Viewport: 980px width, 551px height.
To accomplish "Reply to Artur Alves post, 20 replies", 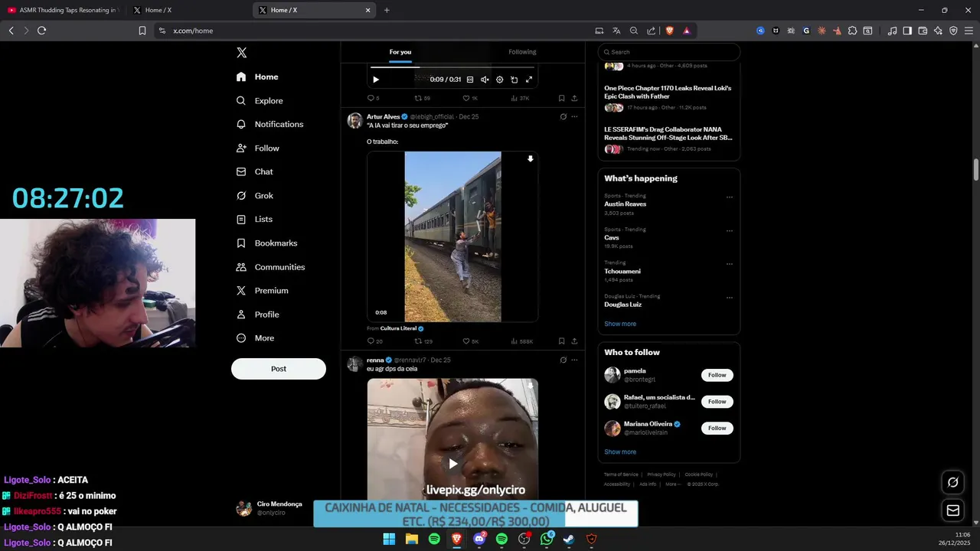I will tap(374, 341).
